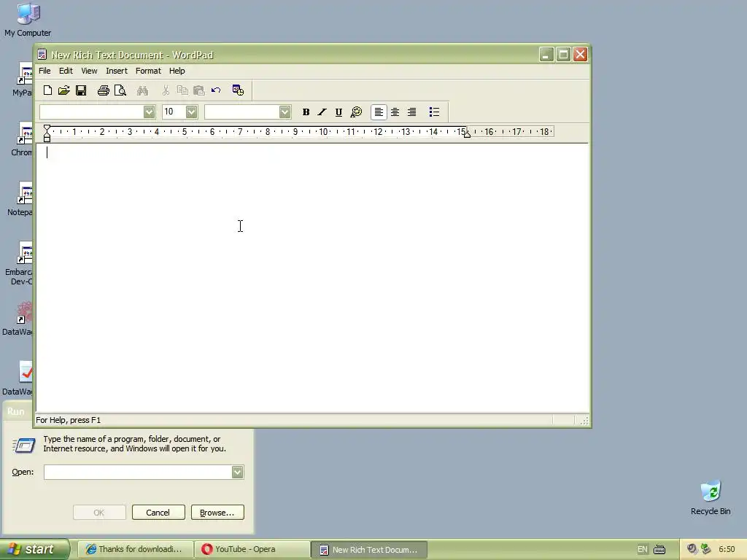The image size is (747, 560).
Task: Click the keyboard icon in taskbar
Action: coord(659,550)
